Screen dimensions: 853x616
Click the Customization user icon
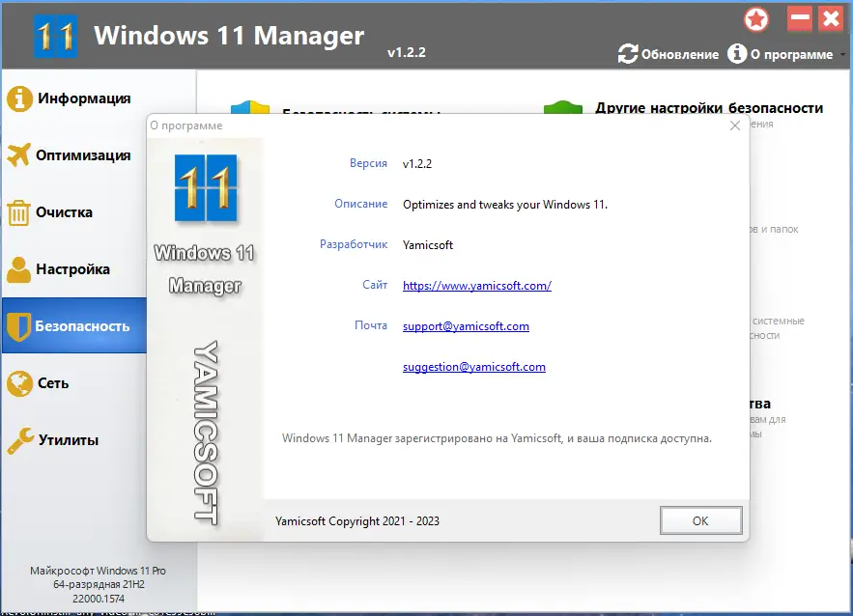(19, 269)
